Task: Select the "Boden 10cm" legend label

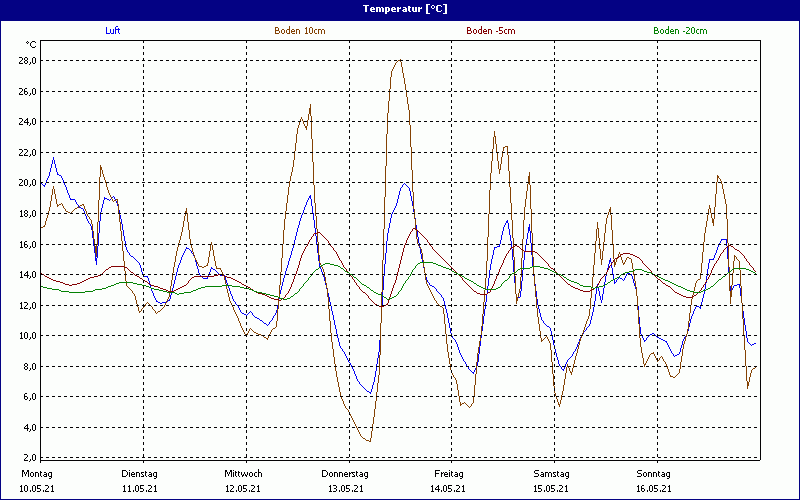Action: tap(300, 31)
